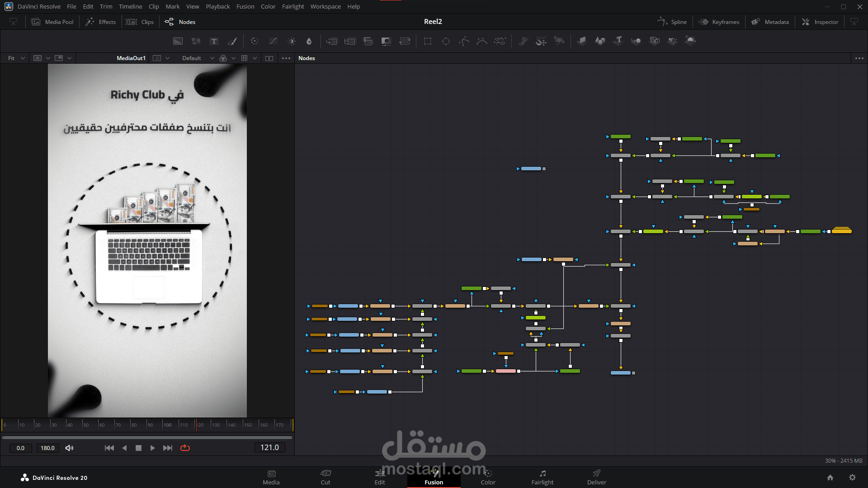Click the current frame number field 121.0
868x488 pixels.
(x=269, y=447)
